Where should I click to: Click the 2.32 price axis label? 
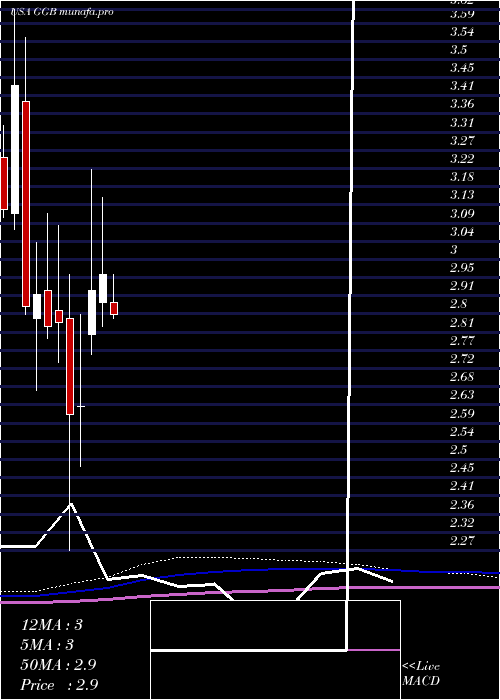click(462, 522)
